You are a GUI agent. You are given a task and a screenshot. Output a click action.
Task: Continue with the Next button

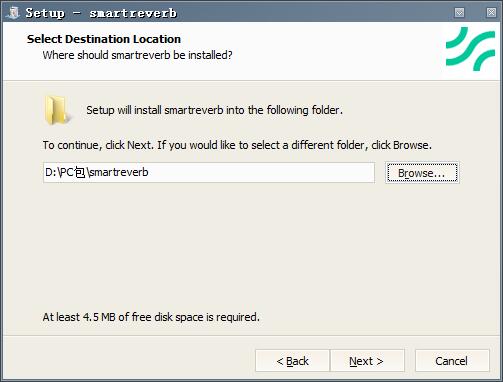pyautogui.click(x=367, y=361)
